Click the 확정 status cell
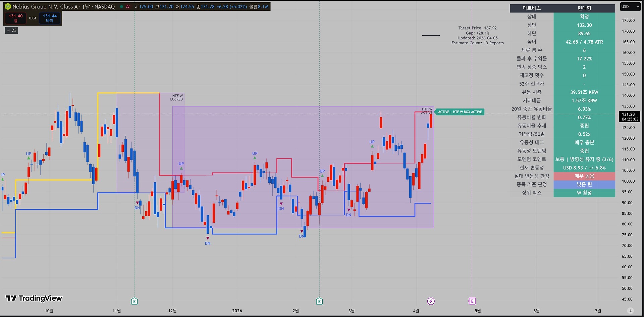Image resolution: width=644 pixels, height=317 pixels. 584,16
